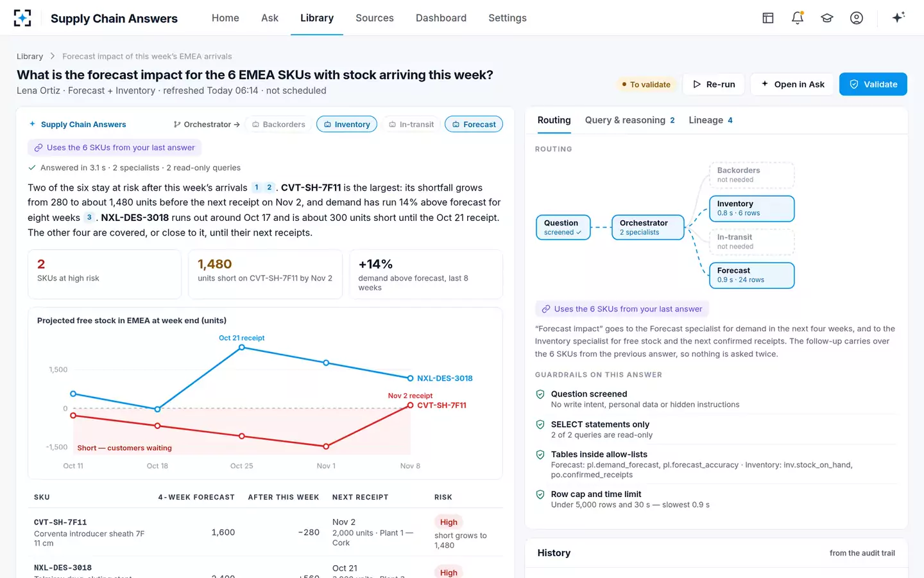Select the Routing tab
Screen dimensions: 924x578
(554, 120)
